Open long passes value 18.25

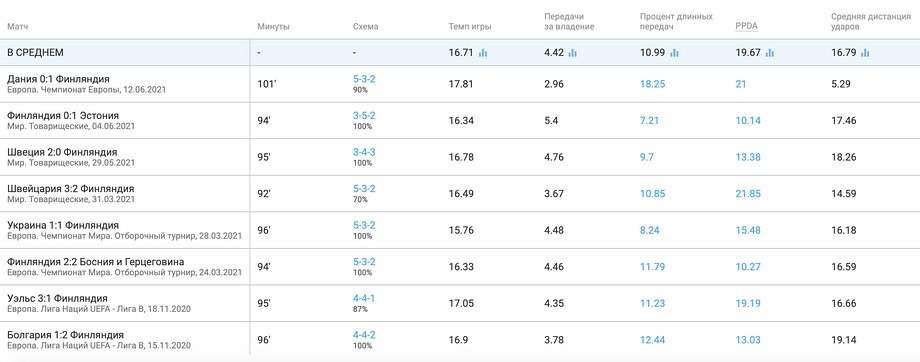click(652, 84)
